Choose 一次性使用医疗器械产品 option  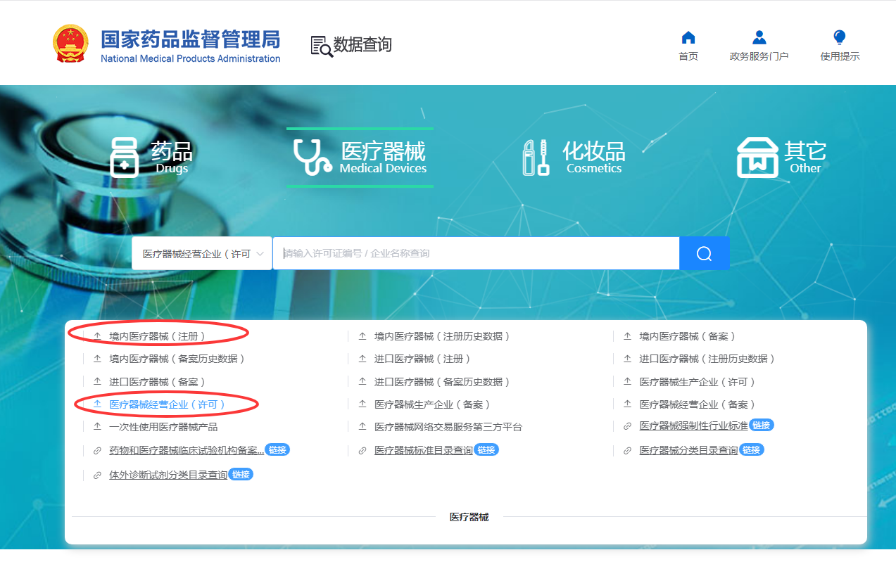[163, 427]
